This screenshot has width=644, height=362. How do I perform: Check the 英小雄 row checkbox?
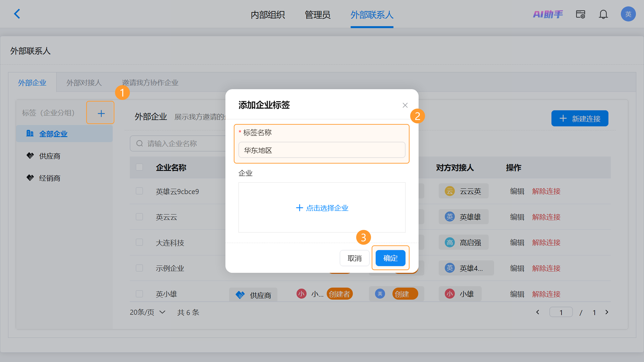point(139,294)
